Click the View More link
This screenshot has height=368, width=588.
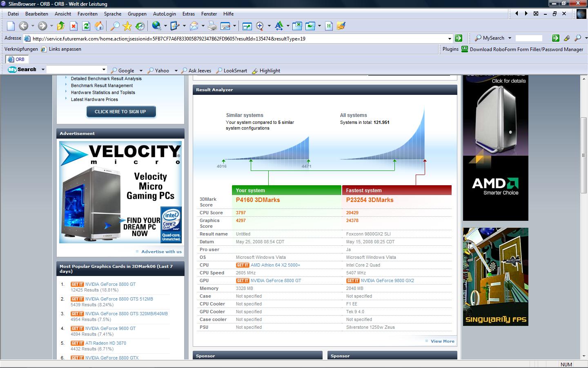pyautogui.click(x=442, y=341)
